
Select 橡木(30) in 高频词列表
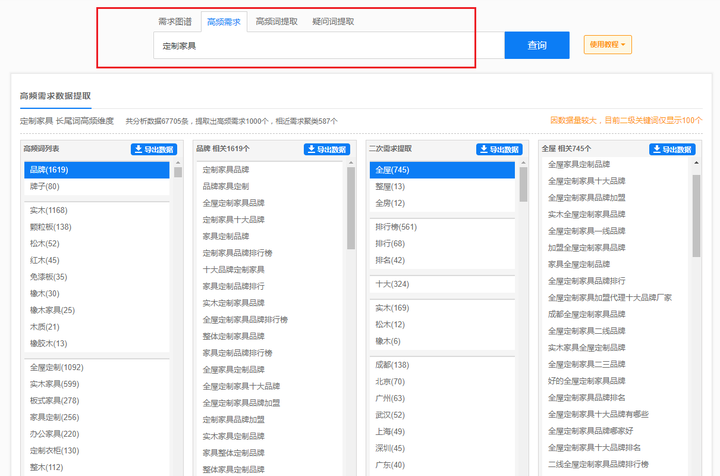coord(97,293)
